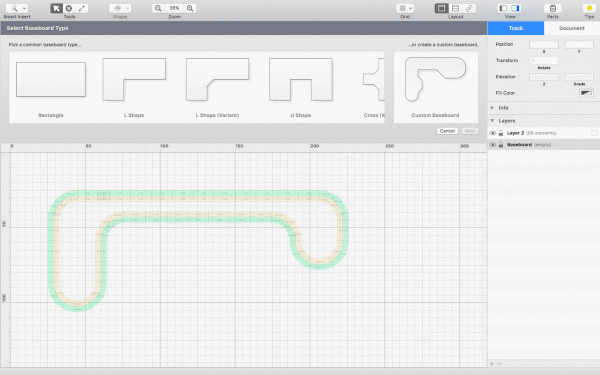Show the Tips via yellow icon
This screenshot has width=600, height=375.
click(589, 8)
